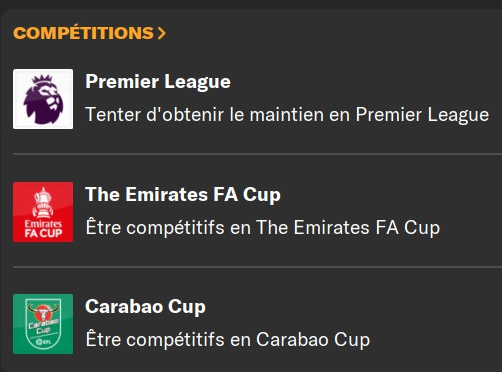
Task: Click the orange chevron beside COMPÉTITIONS
Action: (x=162, y=33)
